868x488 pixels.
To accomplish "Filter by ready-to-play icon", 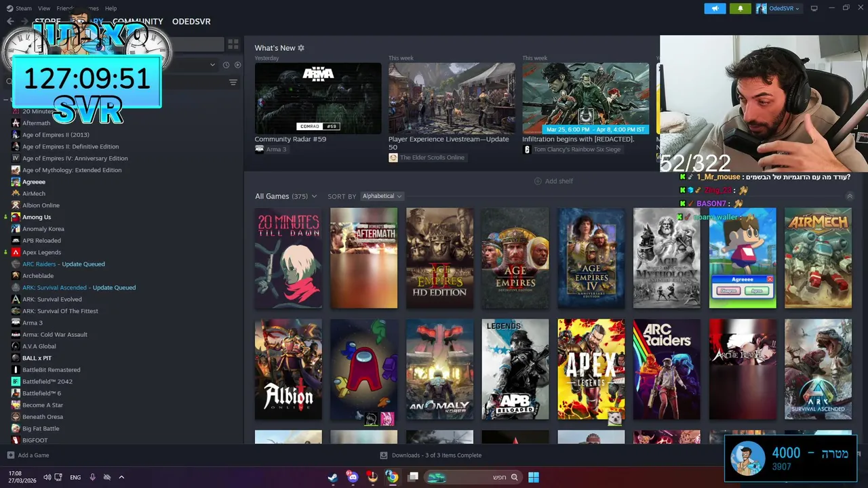I will (237, 65).
